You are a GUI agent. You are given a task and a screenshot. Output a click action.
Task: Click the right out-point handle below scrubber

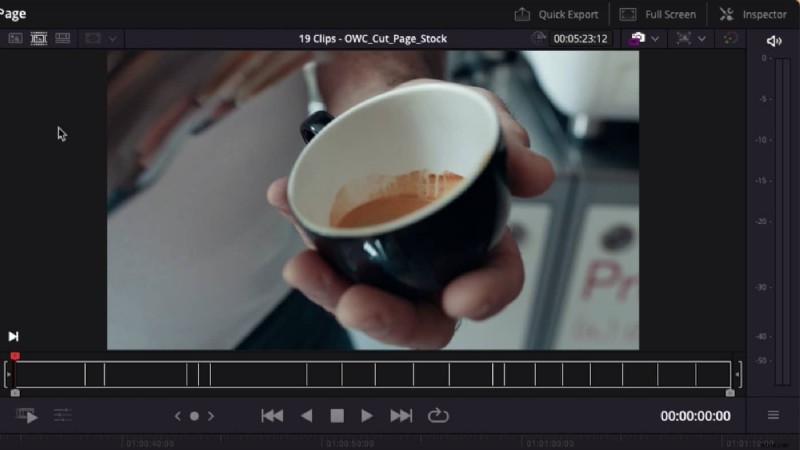pos(730,393)
